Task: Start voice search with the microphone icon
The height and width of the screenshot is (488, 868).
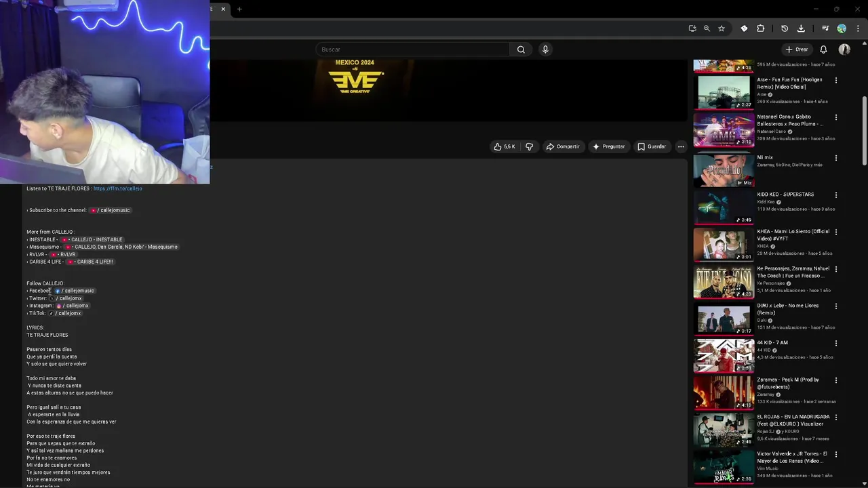Action: [545, 49]
